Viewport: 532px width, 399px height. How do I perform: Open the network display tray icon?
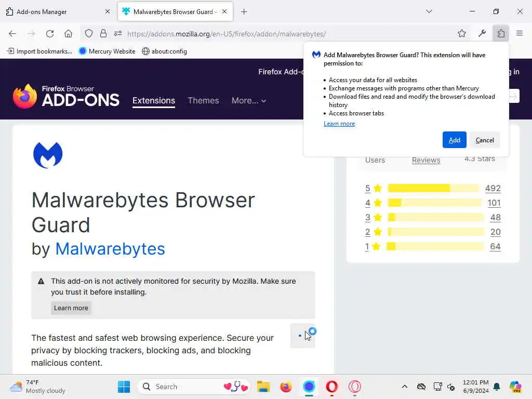pyautogui.click(x=437, y=387)
